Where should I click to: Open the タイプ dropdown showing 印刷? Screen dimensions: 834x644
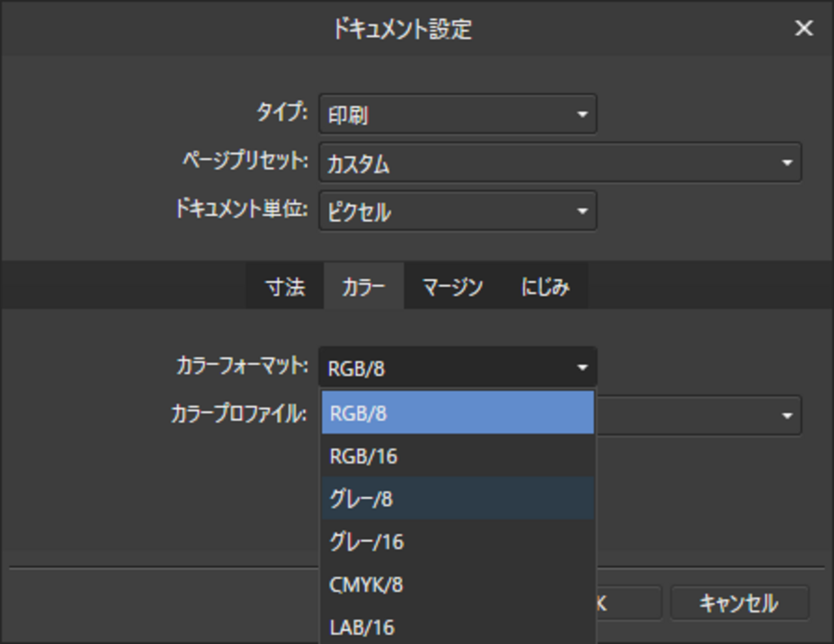[x=457, y=115]
